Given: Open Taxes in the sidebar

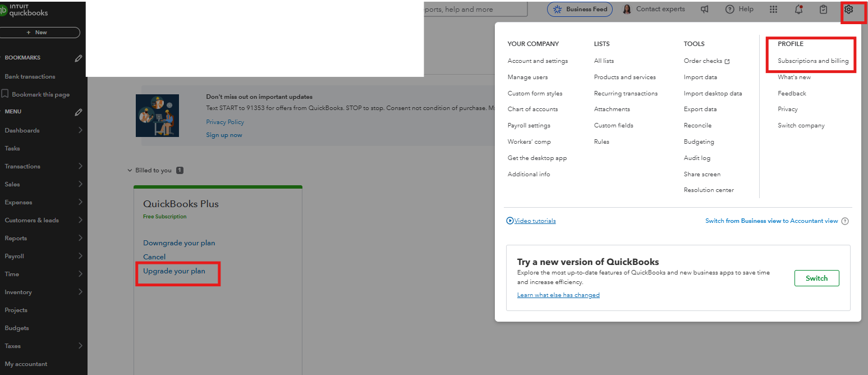Looking at the screenshot, I should (x=12, y=346).
